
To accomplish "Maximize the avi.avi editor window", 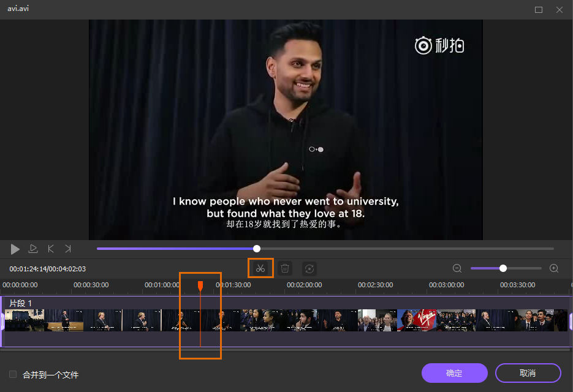I will point(539,10).
